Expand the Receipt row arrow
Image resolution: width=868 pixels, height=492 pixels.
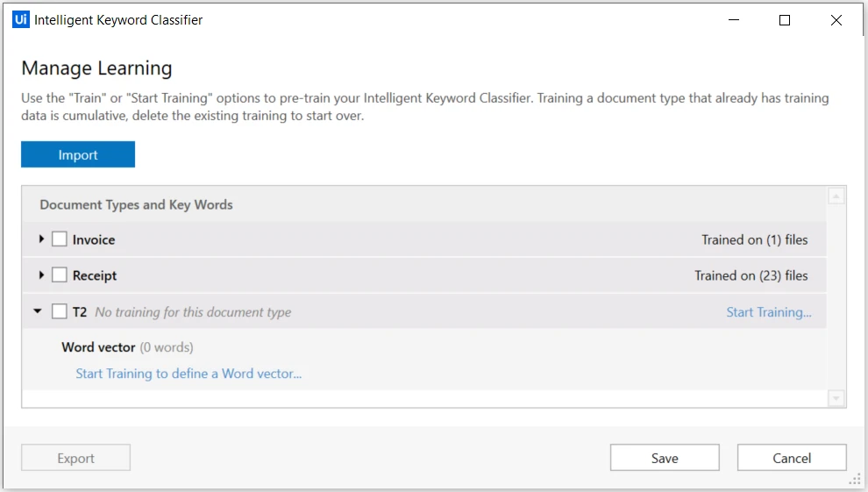click(x=41, y=275)
